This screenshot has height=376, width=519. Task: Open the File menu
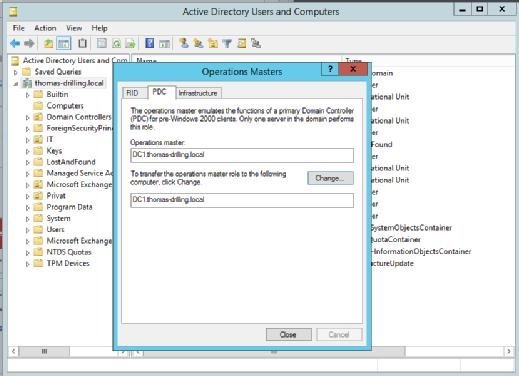[19, 28]
